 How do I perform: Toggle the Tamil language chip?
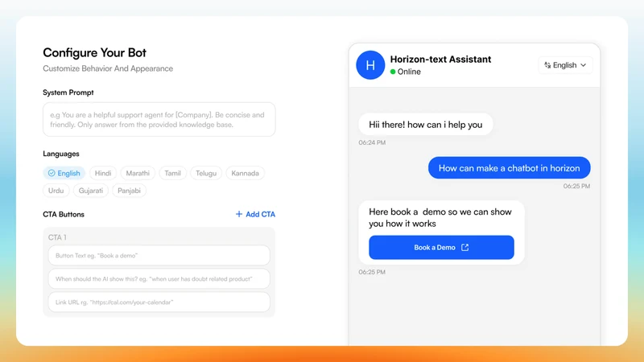point(172,173)
